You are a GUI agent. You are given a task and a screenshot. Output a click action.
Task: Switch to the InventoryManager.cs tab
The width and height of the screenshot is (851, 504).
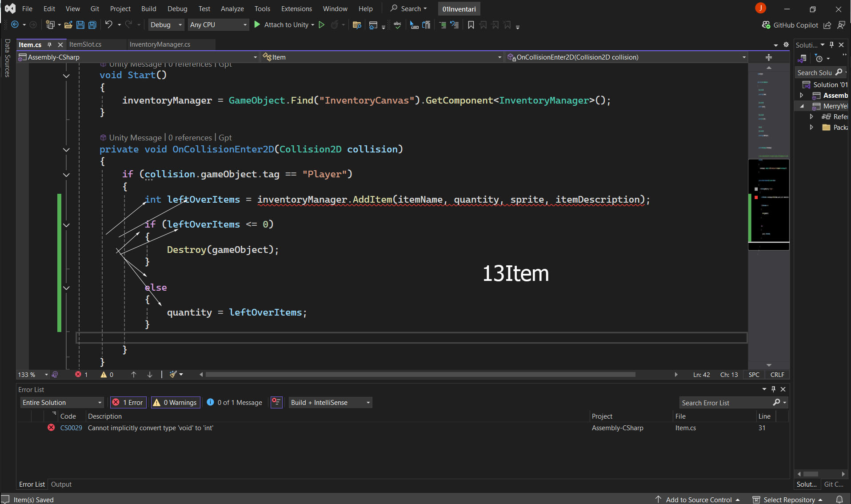point(160,44)
